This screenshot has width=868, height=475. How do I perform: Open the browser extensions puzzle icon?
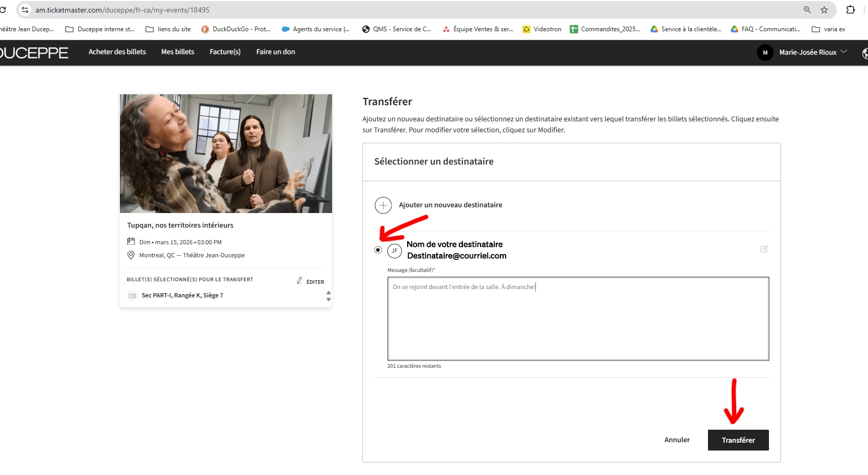[850, 10]
